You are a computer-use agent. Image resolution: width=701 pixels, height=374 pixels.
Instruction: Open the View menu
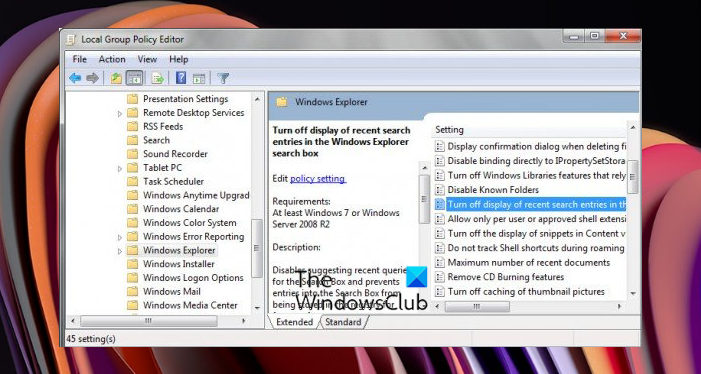pos(147,59)
